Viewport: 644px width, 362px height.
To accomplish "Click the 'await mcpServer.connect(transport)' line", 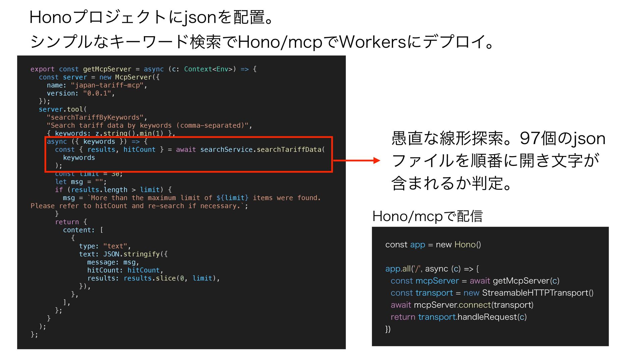I will tap(462, 305).
